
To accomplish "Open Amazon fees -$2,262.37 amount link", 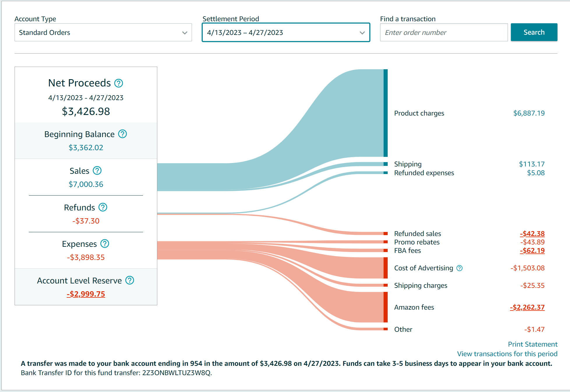I will click(527, 307).
